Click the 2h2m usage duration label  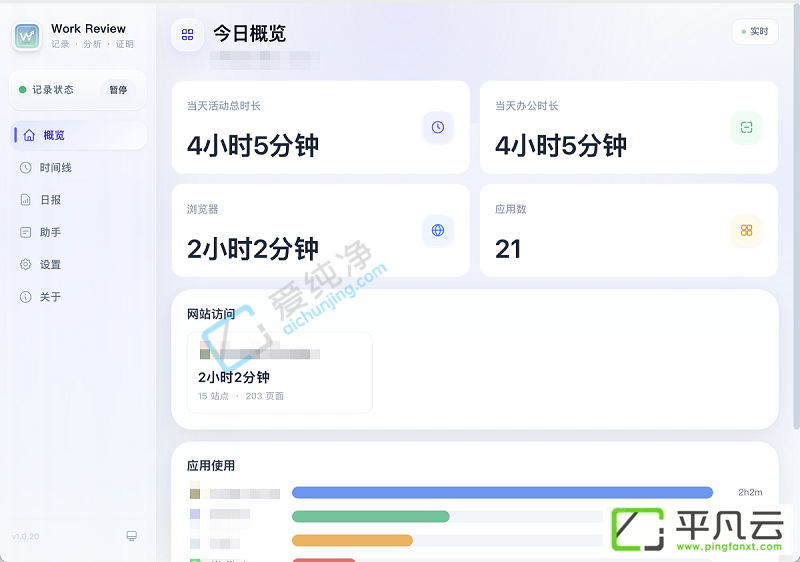click(750, 492)
